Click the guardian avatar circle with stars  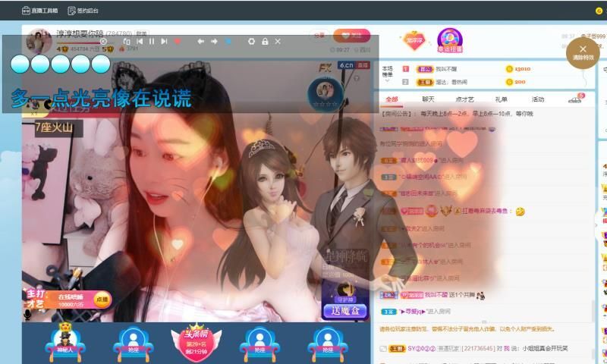(x=326, y=93)
